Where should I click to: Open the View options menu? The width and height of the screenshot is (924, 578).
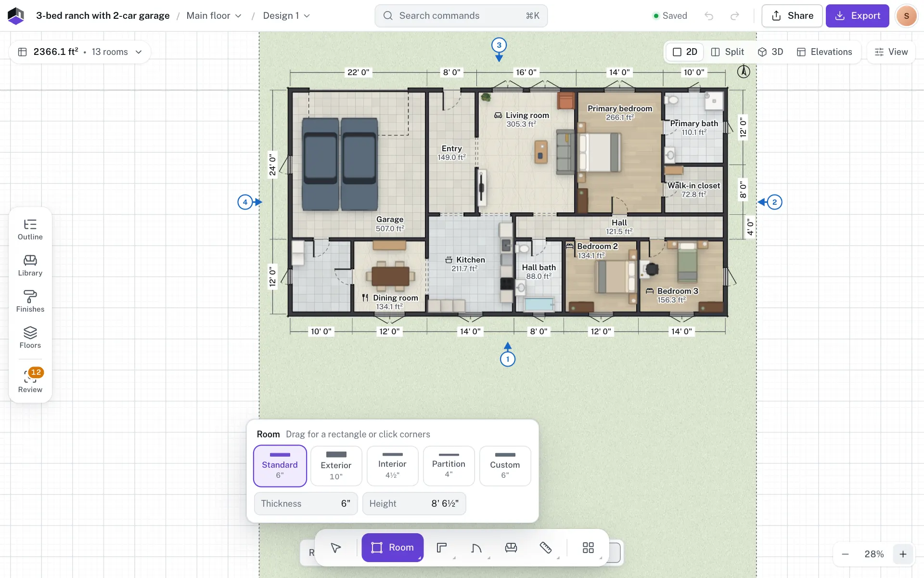point(891,52)
